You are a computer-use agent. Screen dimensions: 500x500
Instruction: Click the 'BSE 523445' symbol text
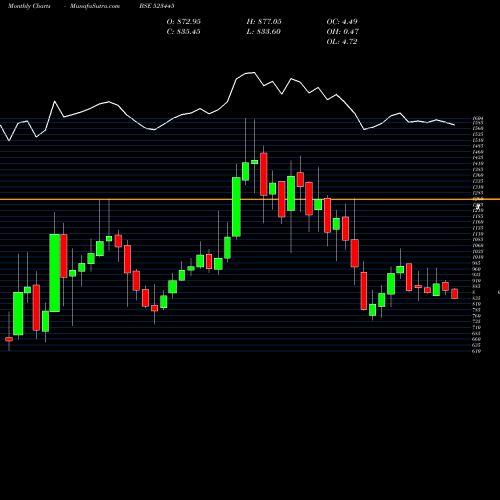(157, 6)
